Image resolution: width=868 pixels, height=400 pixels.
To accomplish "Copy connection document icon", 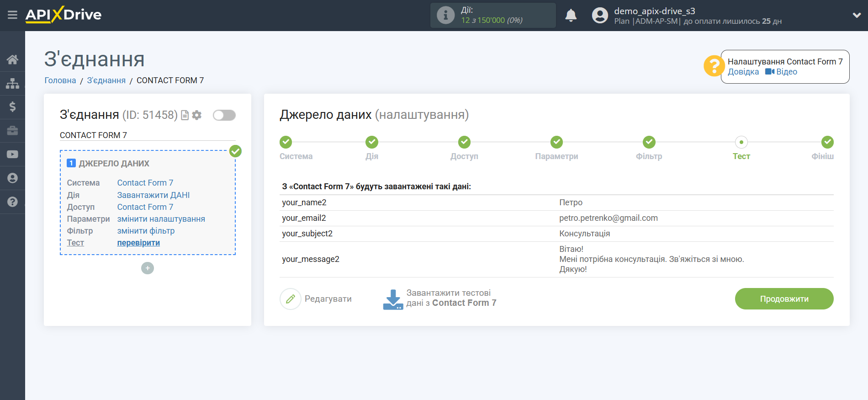I will (x=185, y=115).
